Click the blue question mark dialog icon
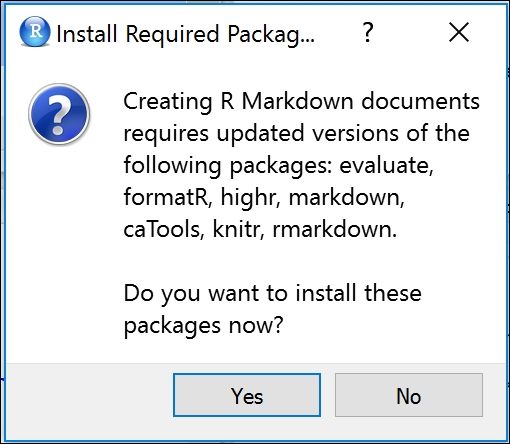The image size is (510, 444). coord(59,114)
